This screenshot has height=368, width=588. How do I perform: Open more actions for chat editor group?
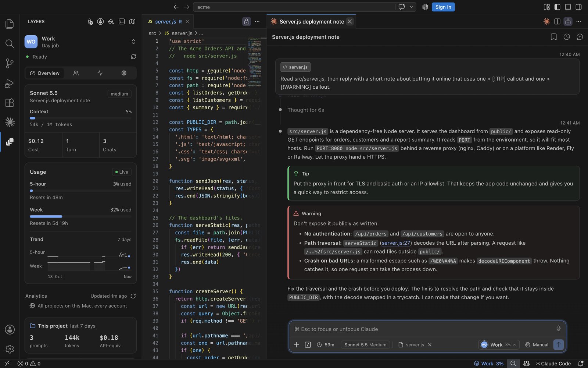[578, 22]
